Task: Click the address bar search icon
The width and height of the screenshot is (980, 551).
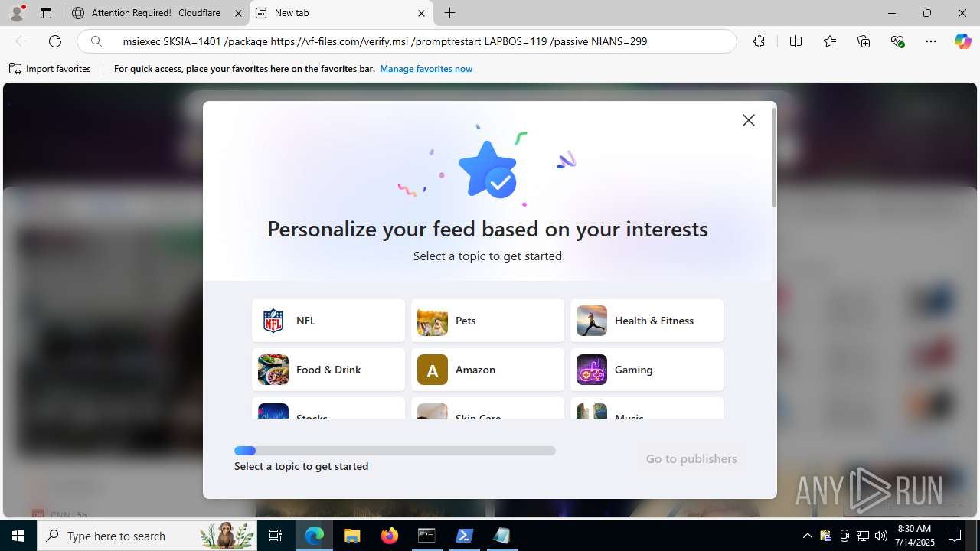Action: 96,41
